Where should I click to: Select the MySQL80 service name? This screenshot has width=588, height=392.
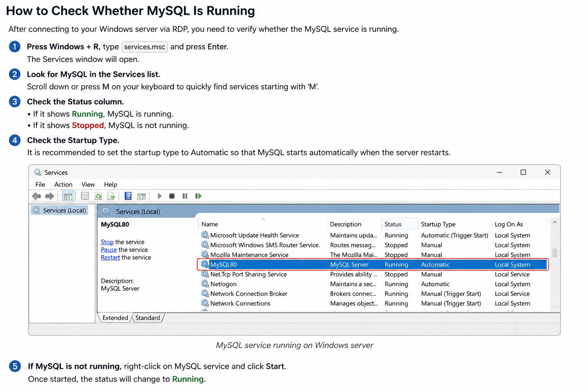(x=224, y=265)
